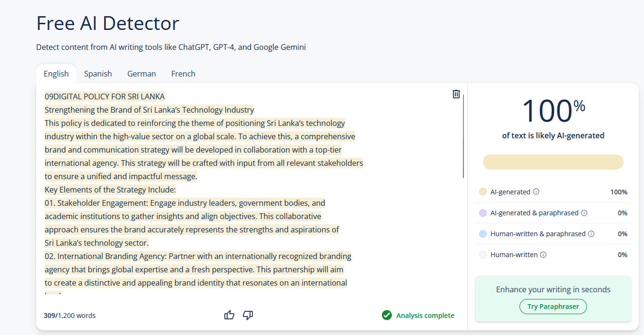
Task: Select the purple AI-generated & paraphrased dot
Action: (483, 213)
